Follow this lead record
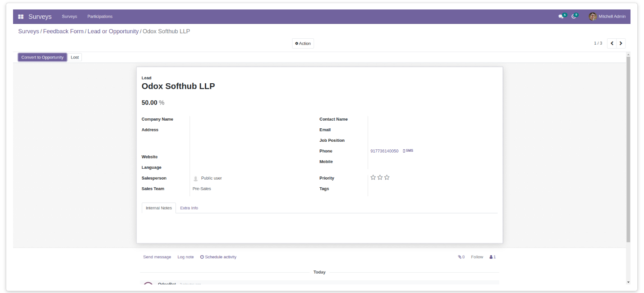Screen dimensions: 644x293 [477, 257]
